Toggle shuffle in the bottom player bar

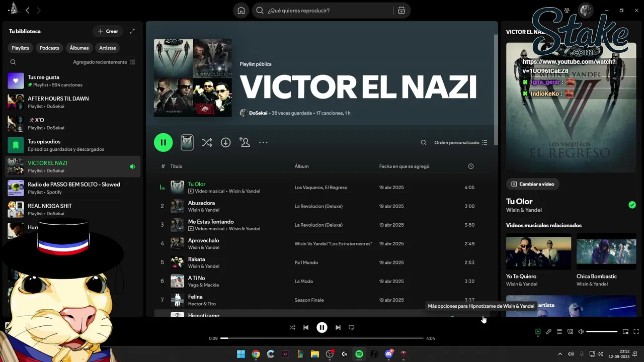coord(292,327)
